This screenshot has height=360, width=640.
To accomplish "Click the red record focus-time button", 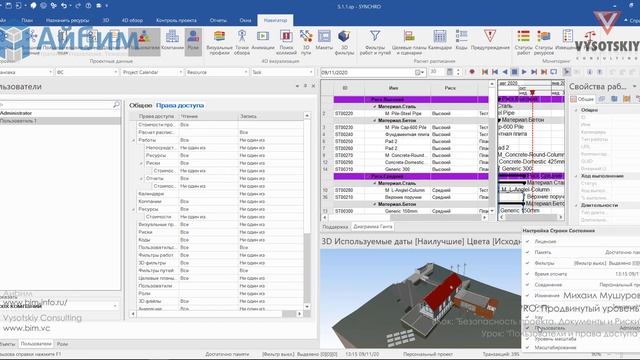I will [472, 72].
